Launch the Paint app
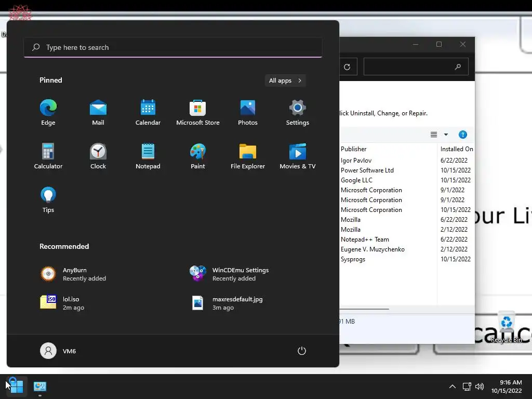 [198, 156]
